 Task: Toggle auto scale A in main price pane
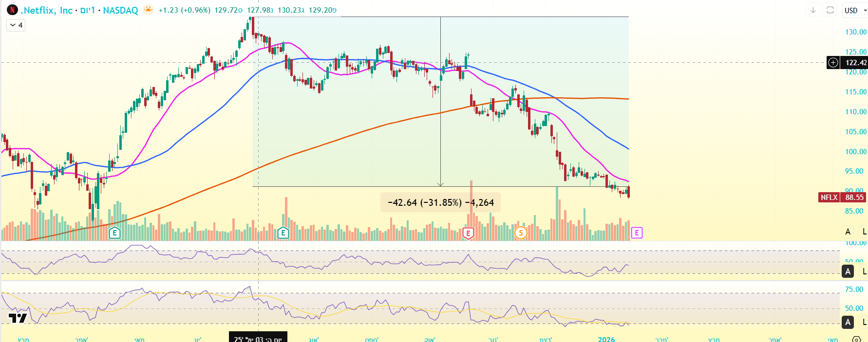pyautogui.click(x=848, y=232)
